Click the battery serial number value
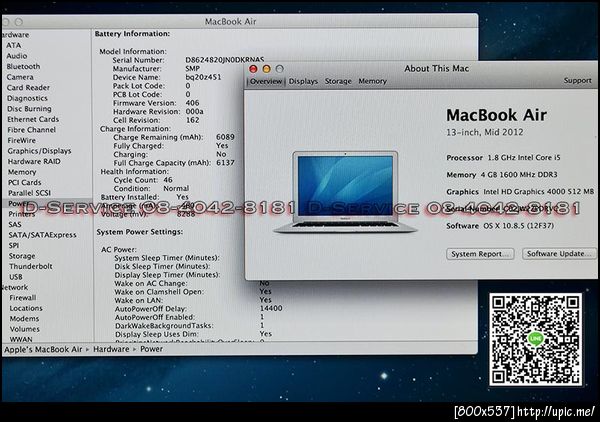The width and height of the screenshot is (600, 422). tap(225, 60)
